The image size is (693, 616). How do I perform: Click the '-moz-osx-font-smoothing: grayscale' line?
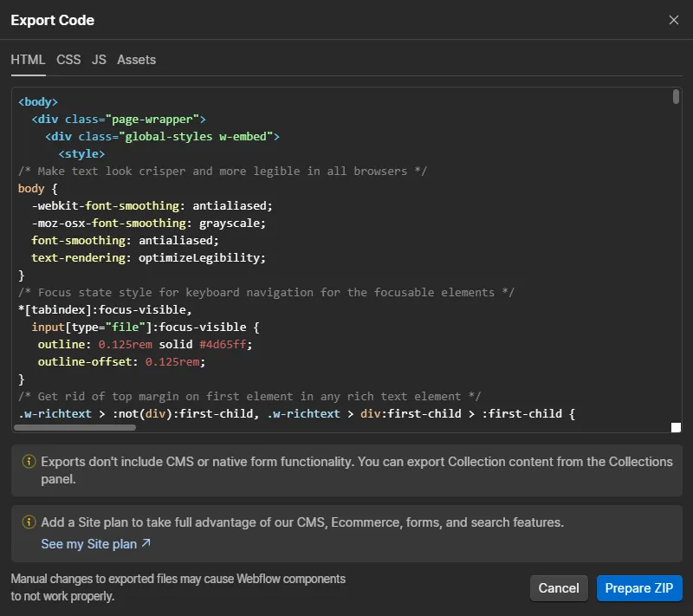[x=148, y=224]
